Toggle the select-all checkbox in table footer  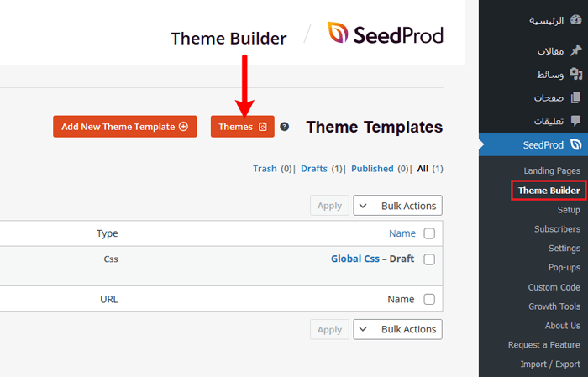click(x=429, y=299)
